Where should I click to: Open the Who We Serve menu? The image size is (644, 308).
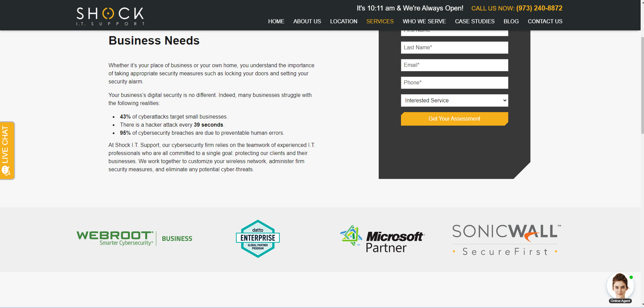pyautogui.click(x=424, y=21)
